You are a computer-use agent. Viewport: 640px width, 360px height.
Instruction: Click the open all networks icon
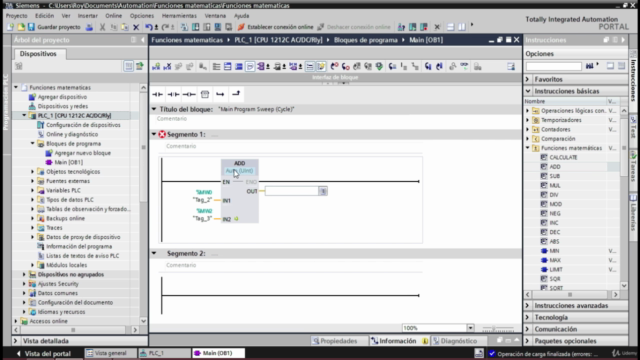coord(228,66)
